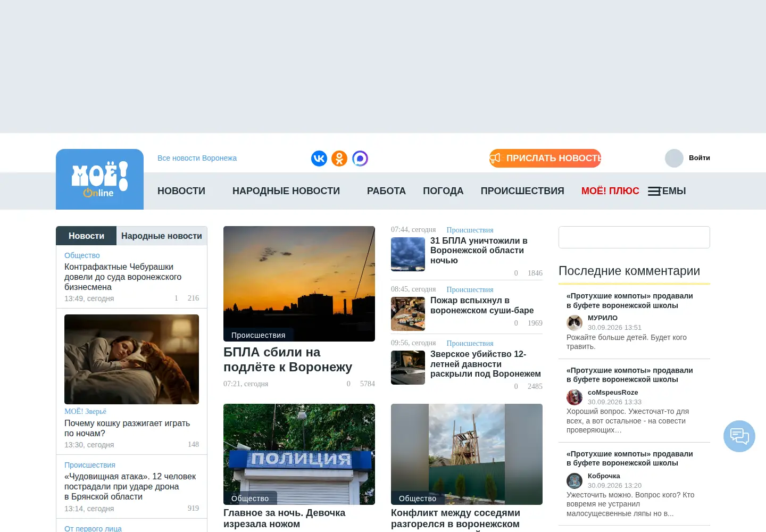The height and width of the screenshot is (532, 766).
Task: Click Происшествия label above Чудовищная атака
Action: tap(90, 465)
